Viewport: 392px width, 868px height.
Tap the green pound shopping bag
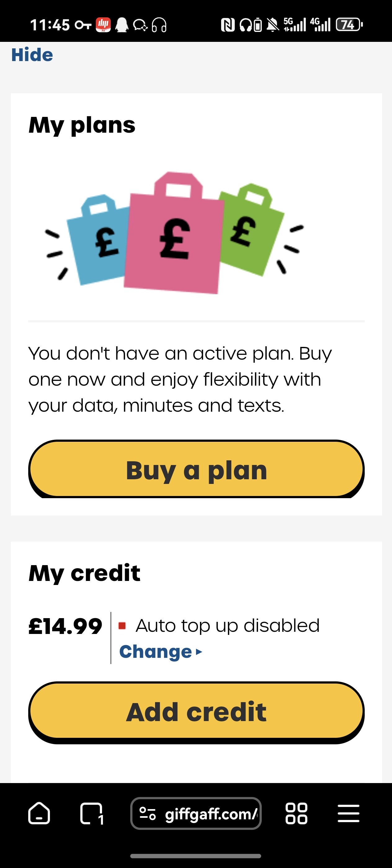tap(251, 230)
